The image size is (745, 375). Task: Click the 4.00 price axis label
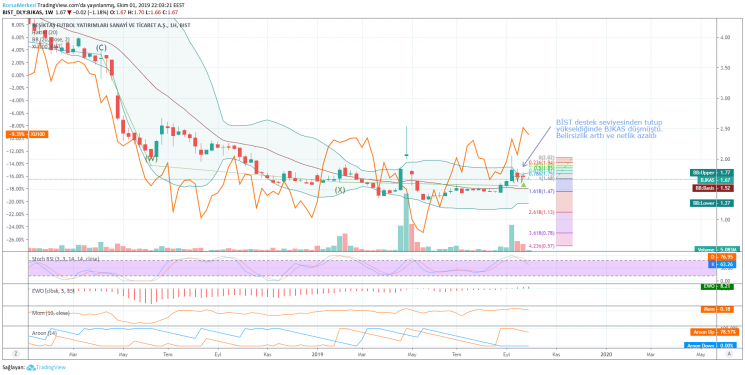coord(724,38)
